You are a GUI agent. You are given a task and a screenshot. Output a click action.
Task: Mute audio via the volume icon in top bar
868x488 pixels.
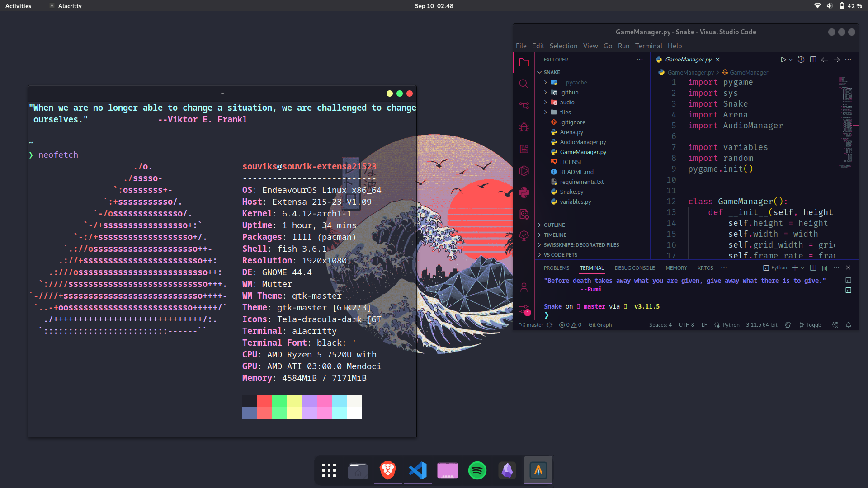click(x=829, y=6)
